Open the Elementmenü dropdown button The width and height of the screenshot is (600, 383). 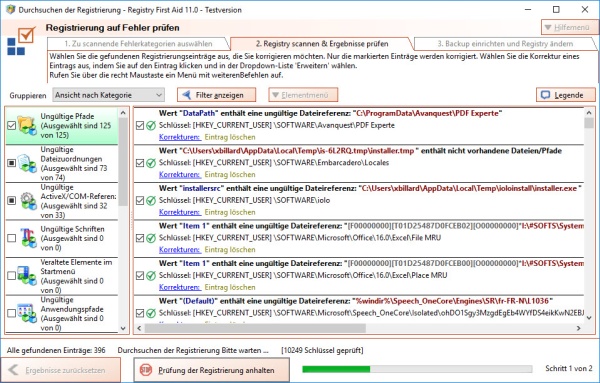click(303, 95)
